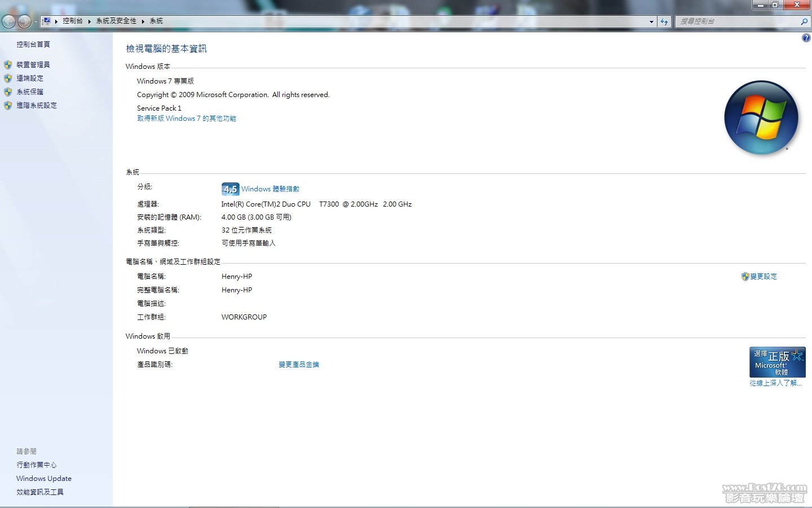
Task: Click the Windows 已啟動 status text
Action: point(162,351)
